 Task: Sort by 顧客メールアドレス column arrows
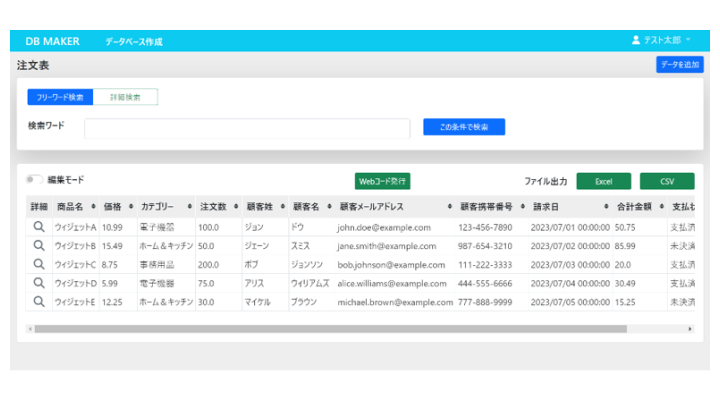(447, 207)
